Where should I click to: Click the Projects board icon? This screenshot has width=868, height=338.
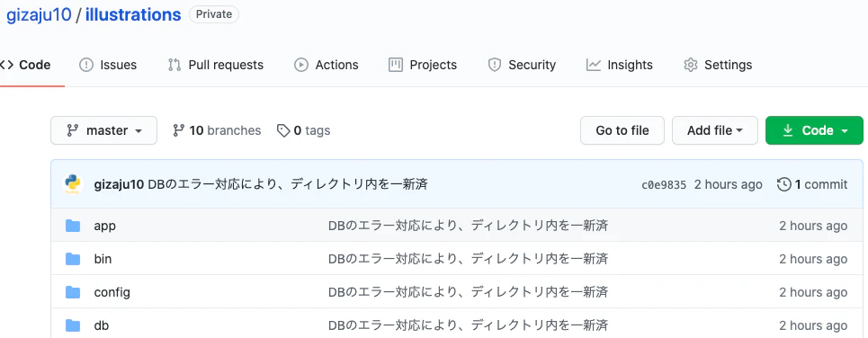coord(395,65)
